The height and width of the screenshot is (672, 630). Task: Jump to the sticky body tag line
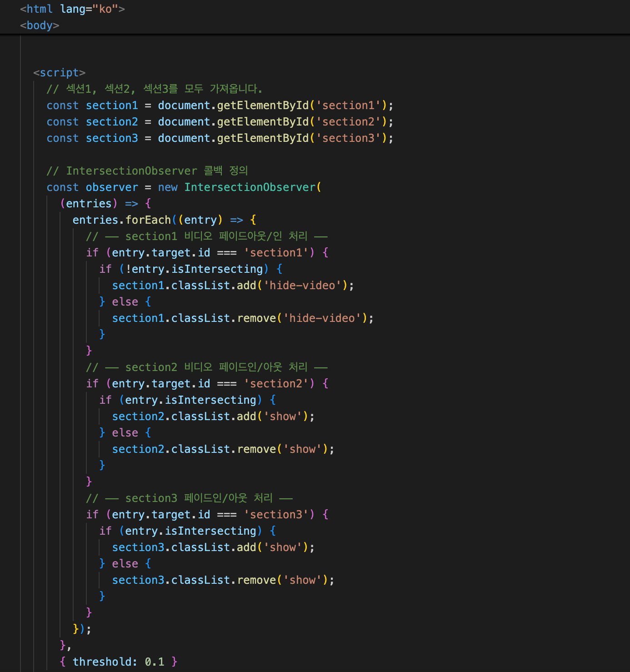pyautogui.click(x=40, y=25)
